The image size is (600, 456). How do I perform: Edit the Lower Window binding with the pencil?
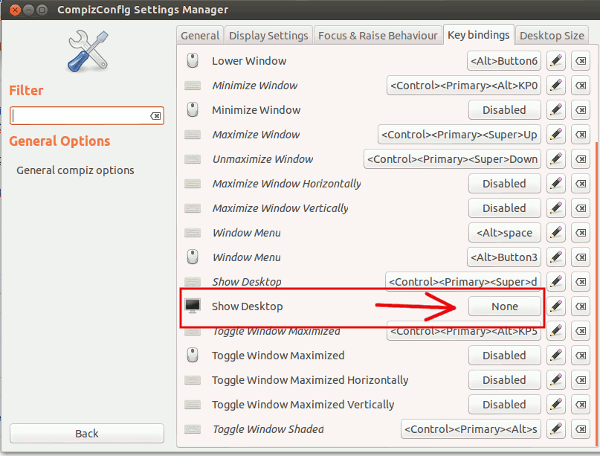[x=556, y=61]
